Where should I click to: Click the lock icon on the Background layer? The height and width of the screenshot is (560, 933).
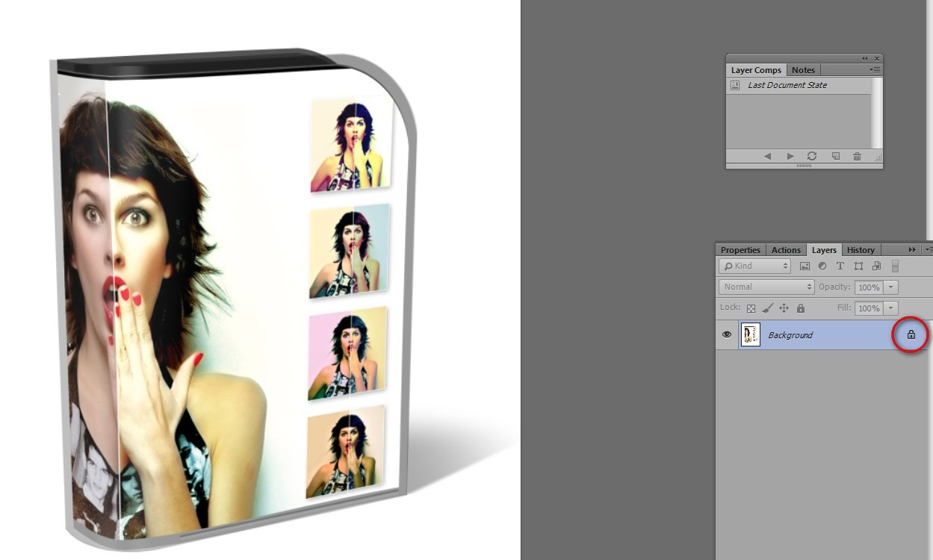tap(911, 335)
